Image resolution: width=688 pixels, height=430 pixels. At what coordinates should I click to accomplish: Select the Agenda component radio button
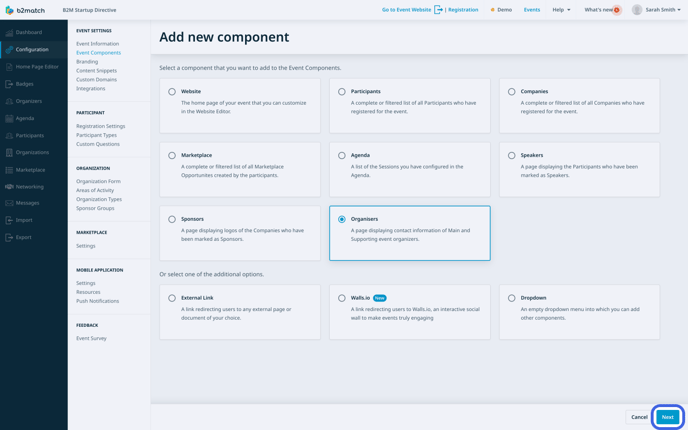click(342, 155)
